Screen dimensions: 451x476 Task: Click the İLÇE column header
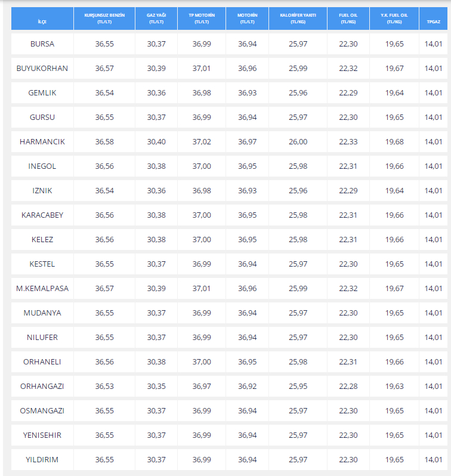pos(42,21)
